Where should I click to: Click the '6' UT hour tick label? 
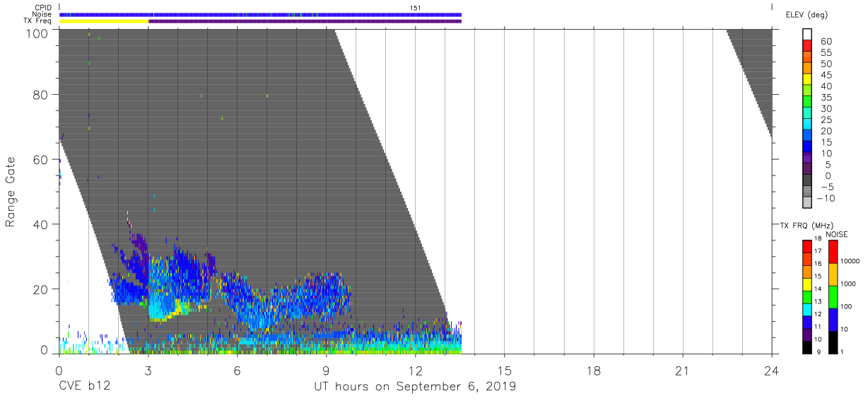tap(237, 370)
